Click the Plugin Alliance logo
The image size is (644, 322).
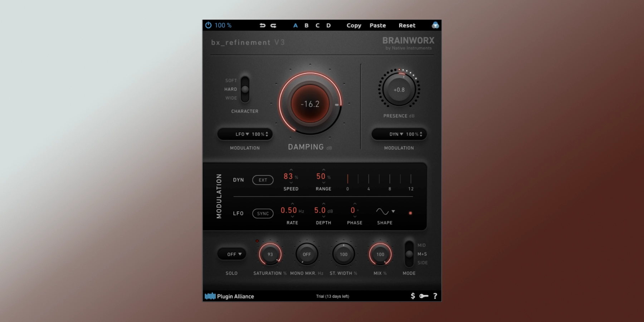[x=230, y=296]
